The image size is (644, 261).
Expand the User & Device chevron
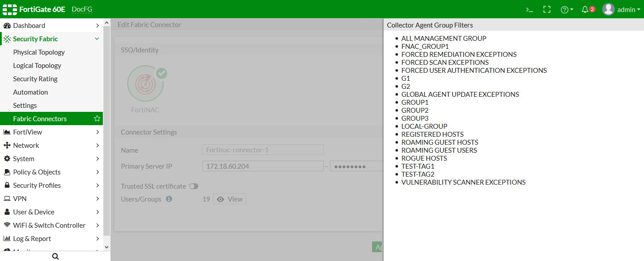(98, 212)
